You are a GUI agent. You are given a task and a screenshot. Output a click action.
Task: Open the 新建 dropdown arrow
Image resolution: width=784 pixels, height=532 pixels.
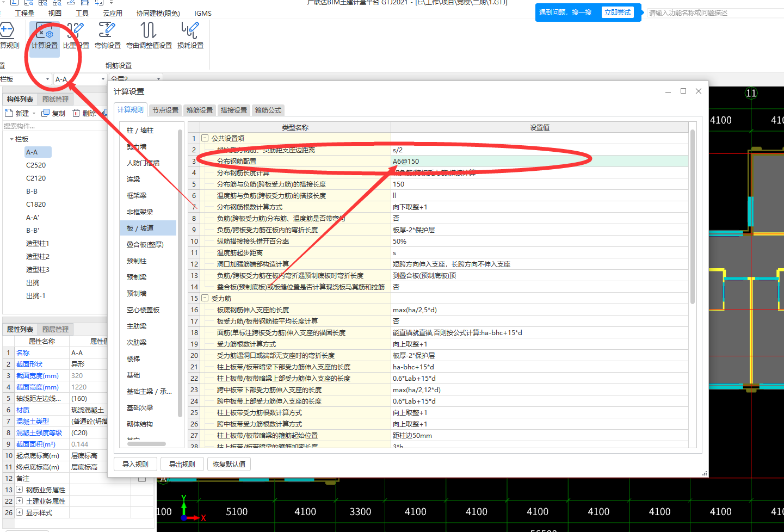[x=34, y=114]
